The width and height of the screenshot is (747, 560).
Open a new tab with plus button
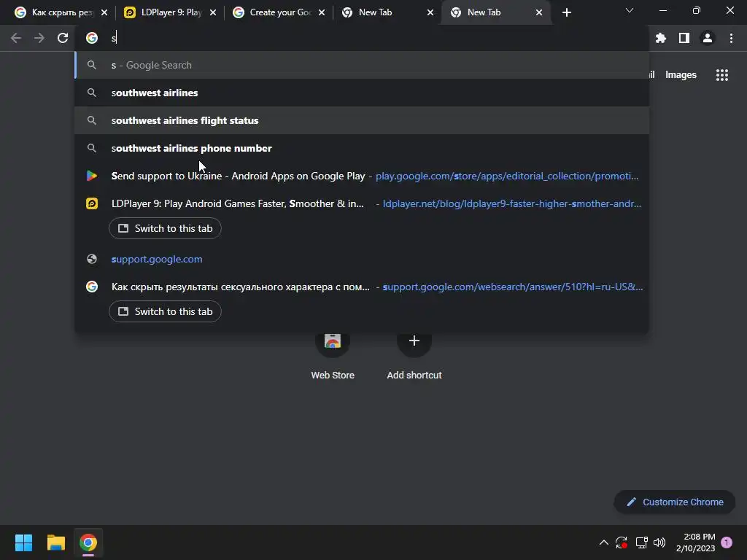coord(566,12)
